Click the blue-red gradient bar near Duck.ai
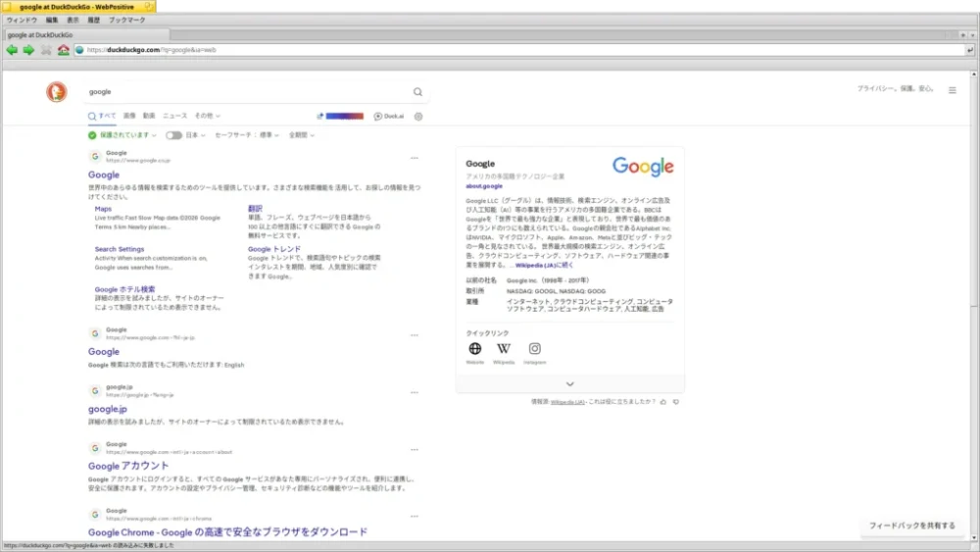The height and width of the screenshot is (552, 980). (x=344, y=117)
